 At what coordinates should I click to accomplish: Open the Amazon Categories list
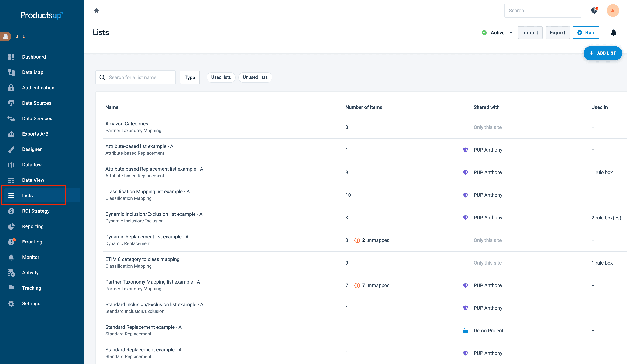[x=127, y=124]
